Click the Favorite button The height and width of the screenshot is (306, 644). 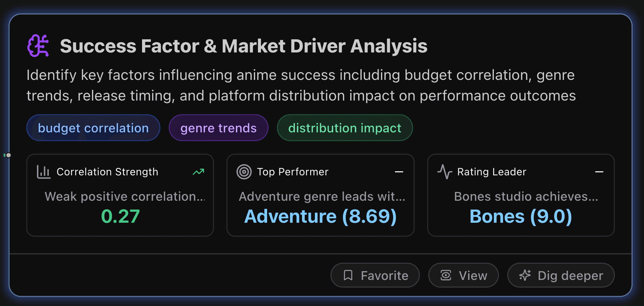[x=375, y=275]
